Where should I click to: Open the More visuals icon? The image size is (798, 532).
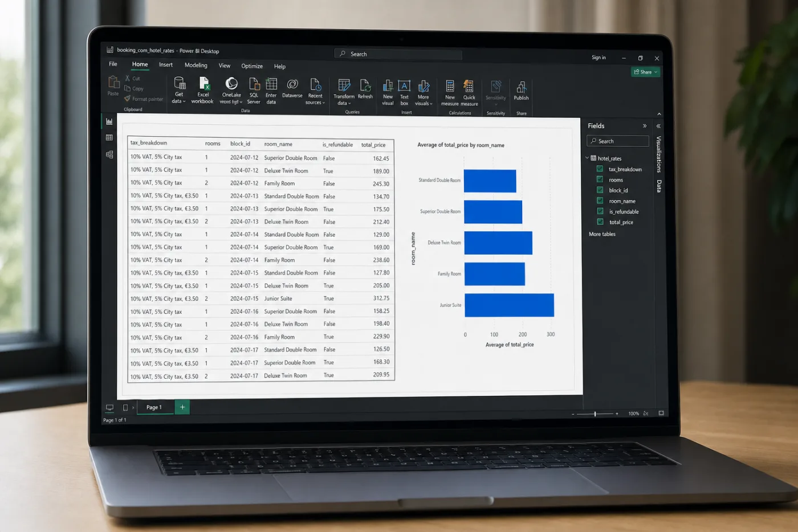424,86
